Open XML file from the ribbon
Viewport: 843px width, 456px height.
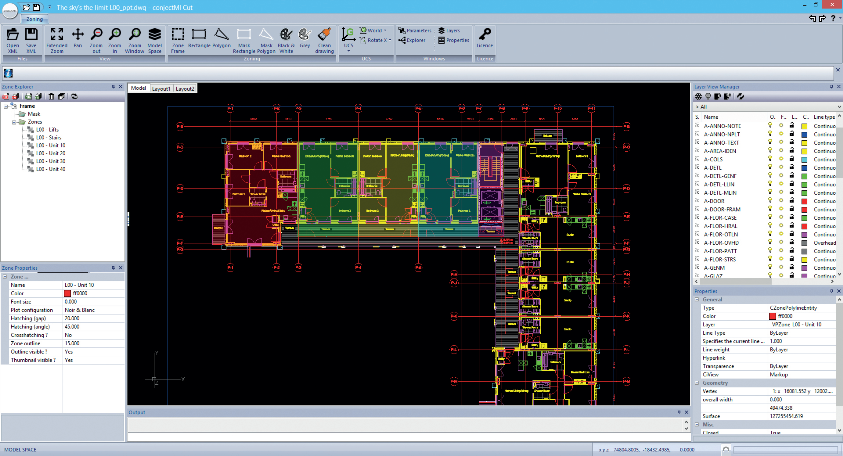[x=12, y=40]
